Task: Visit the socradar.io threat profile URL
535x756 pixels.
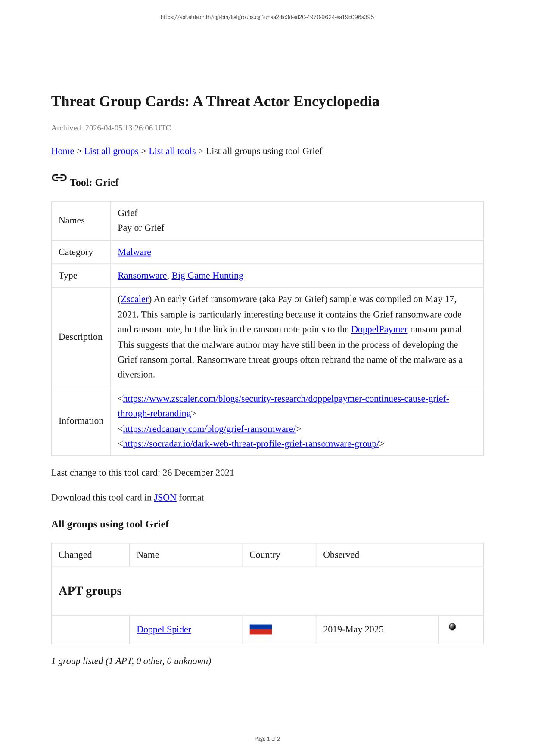Action: point(251,444)
